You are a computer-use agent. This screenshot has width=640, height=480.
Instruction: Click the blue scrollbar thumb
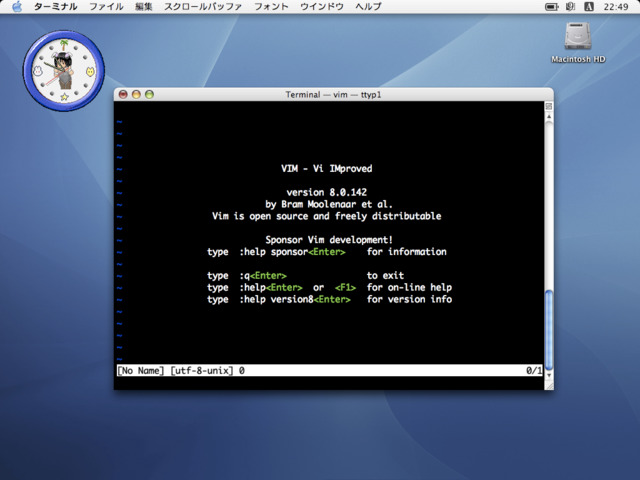(x=549, y=329)
